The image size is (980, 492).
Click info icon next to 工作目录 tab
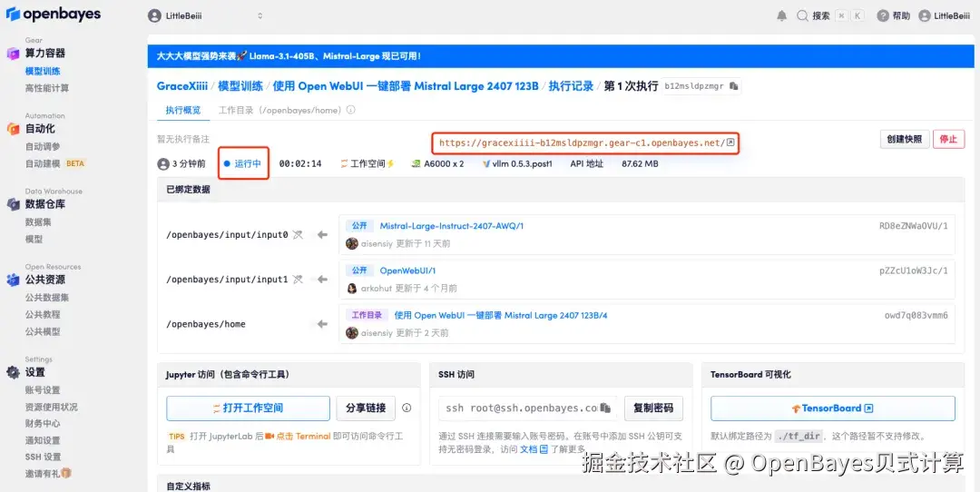(350, 110)
